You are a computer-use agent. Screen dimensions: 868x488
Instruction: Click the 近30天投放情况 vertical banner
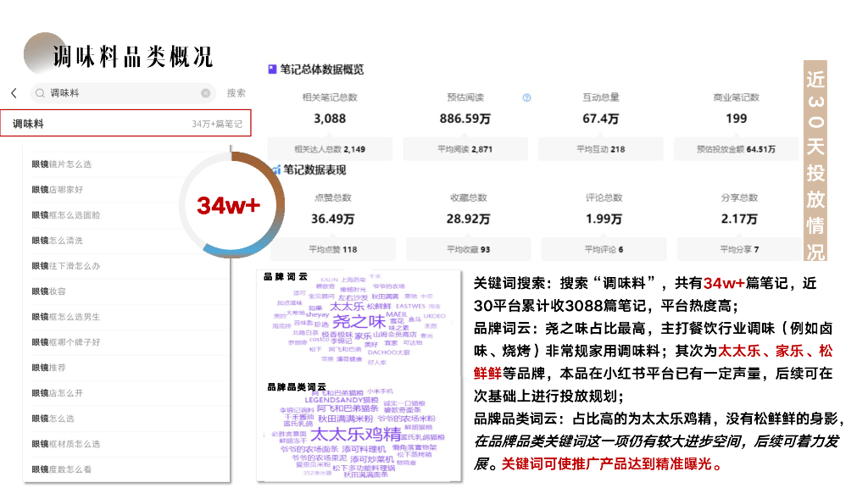click(815, 160)
